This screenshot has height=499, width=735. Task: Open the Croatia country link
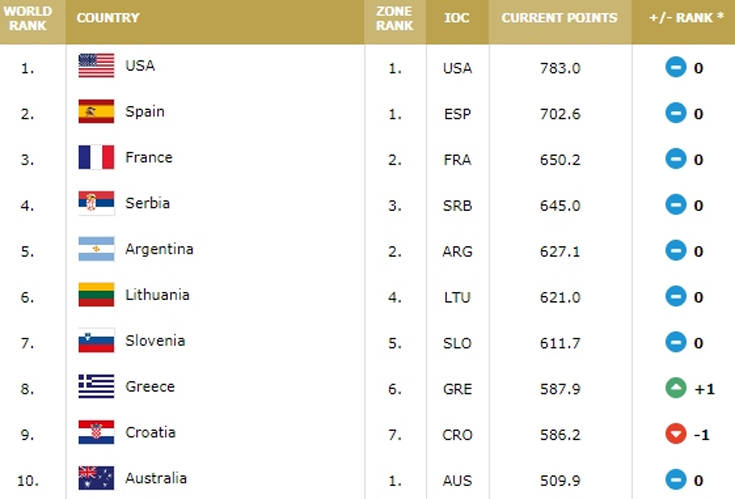tap(150, 433)
